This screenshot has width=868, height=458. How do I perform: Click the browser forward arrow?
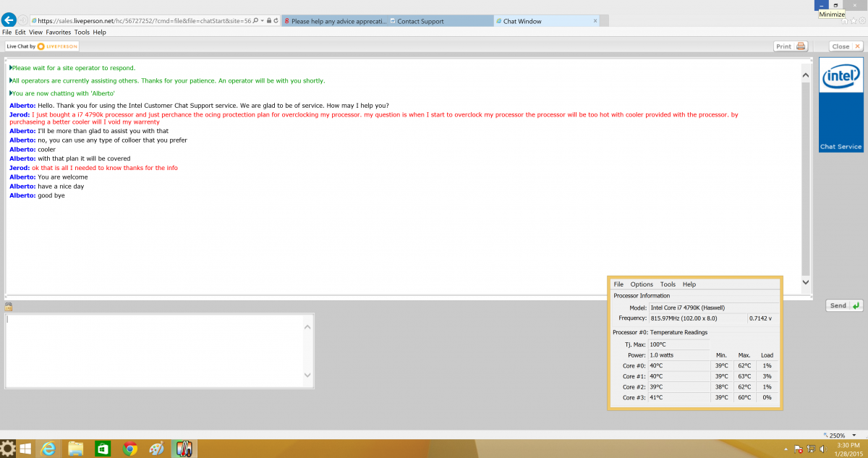click(x=24, y=21)
